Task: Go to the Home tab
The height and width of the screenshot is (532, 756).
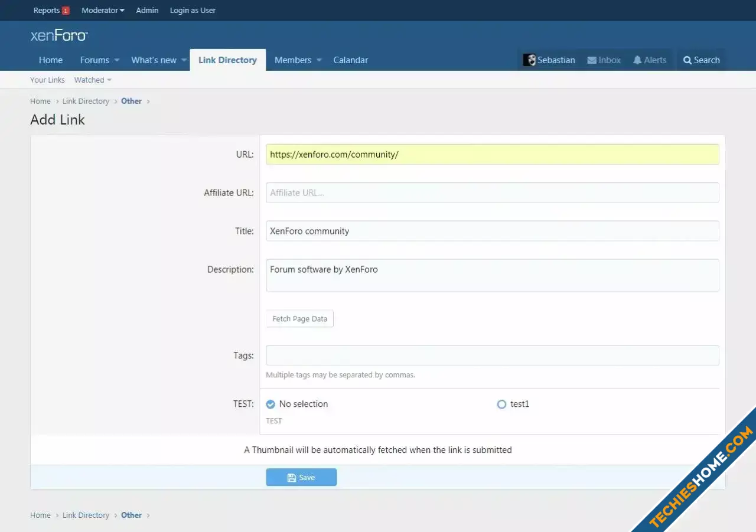Action: click(51, 60)
